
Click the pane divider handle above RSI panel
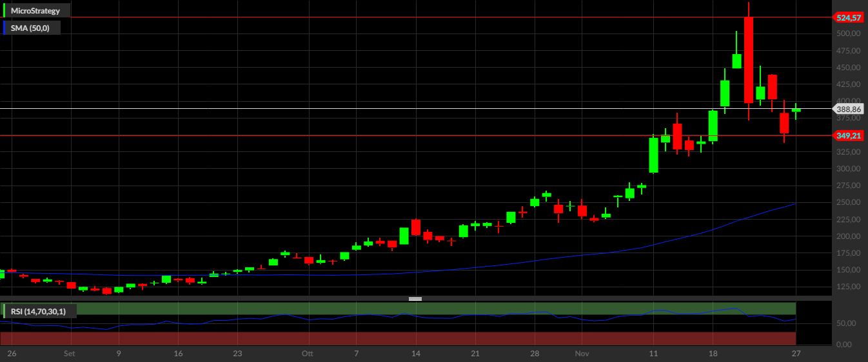pyautogui.click(x=415, y=299)
